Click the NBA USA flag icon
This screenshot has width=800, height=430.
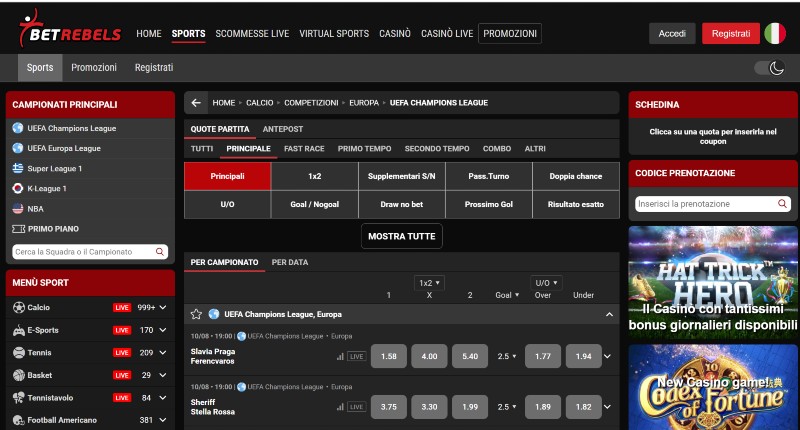coord(18,209)
